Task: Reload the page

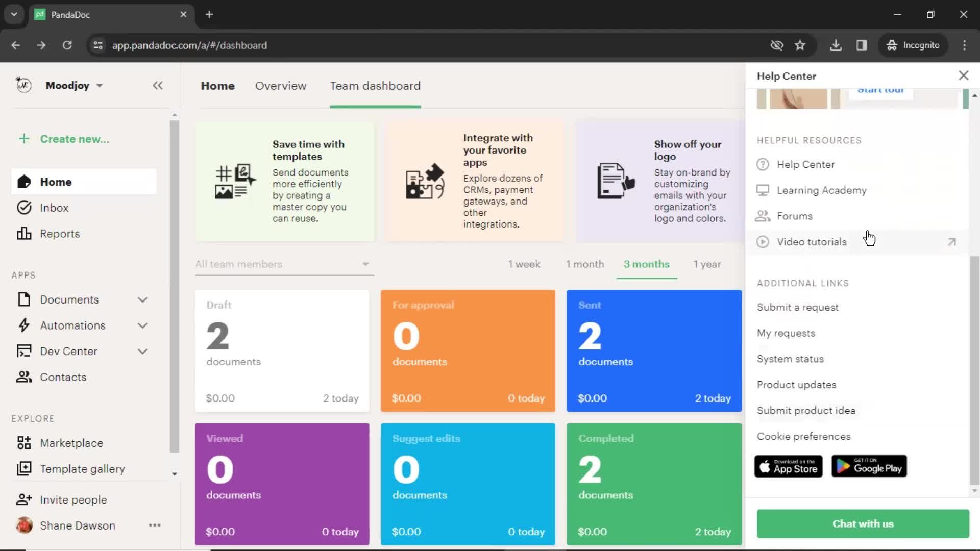Action: click(67, 45)
